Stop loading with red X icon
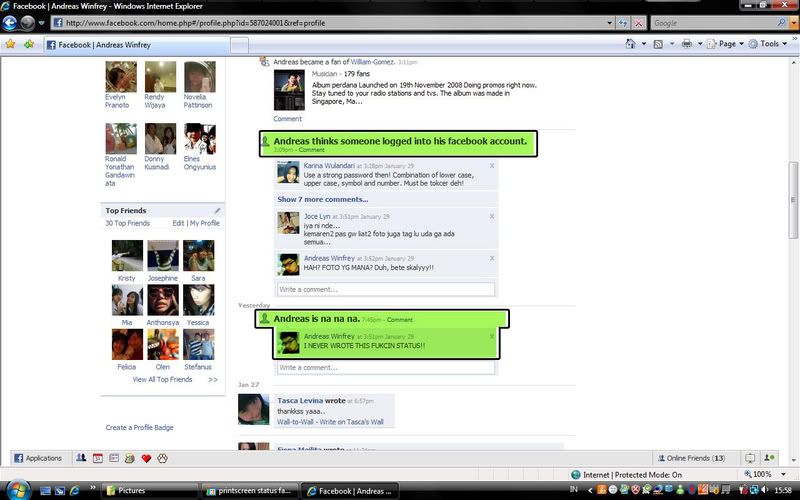Screen dimensions: 800x500 tap(638, 23)
